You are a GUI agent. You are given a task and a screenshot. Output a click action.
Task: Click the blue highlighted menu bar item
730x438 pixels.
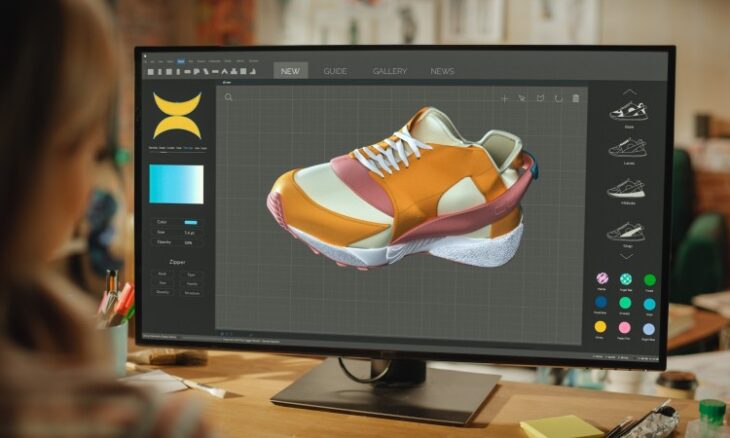[x=181, y=61]
